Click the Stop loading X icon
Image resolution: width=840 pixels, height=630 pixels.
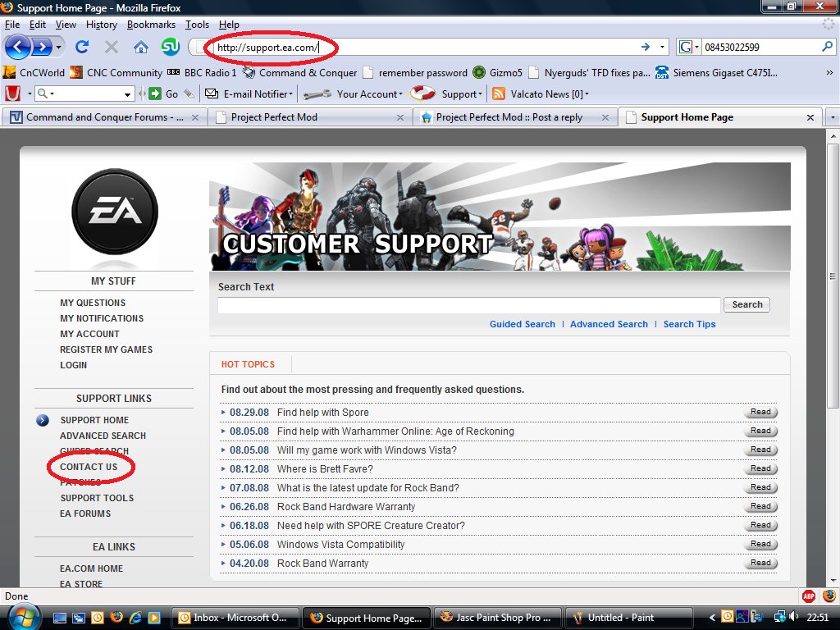pos(112,47)
